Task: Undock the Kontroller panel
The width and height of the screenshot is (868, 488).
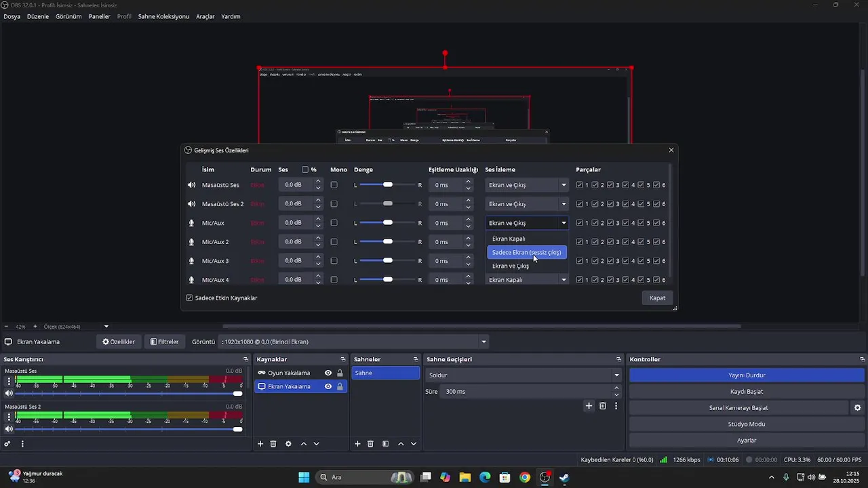Action: 862,359
